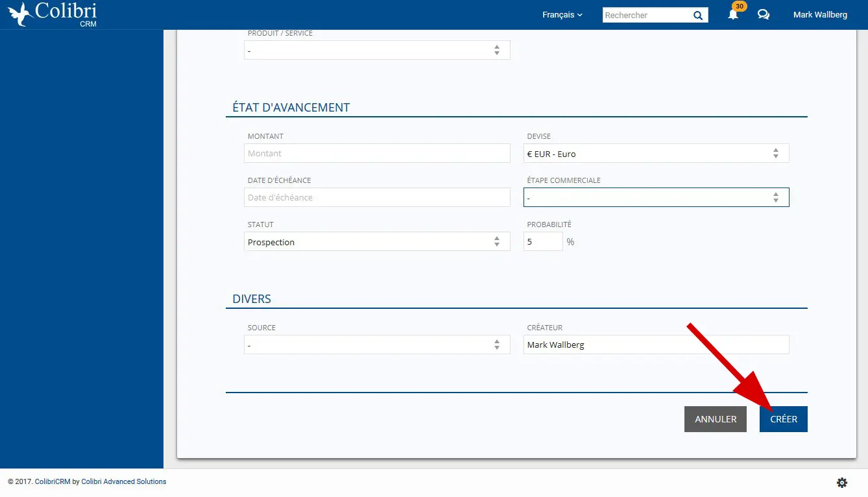This screenshot has width=868, height=497.
Task: Click the Colibri CRM hummingbird logo
Action: point(52,14)
